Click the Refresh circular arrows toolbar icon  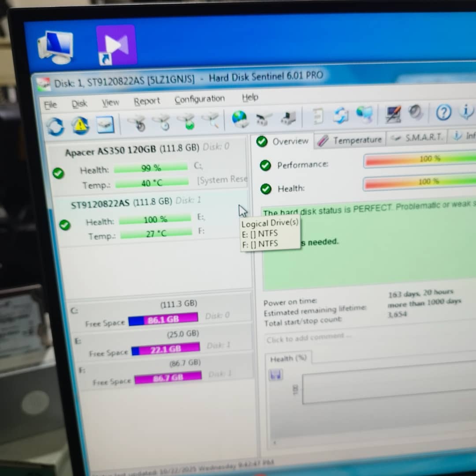click(x=56, y=126)
